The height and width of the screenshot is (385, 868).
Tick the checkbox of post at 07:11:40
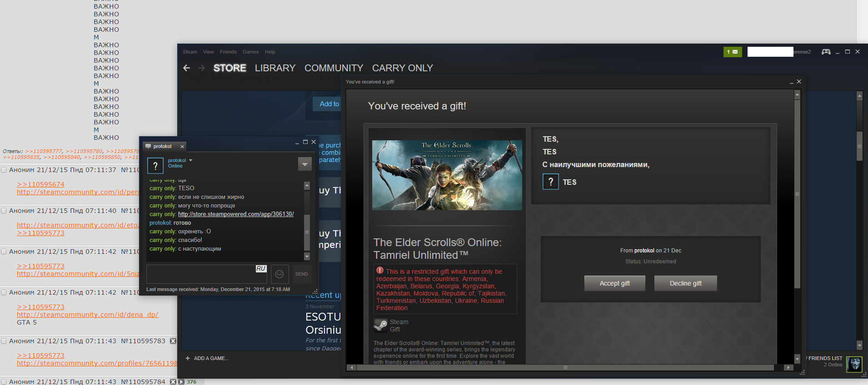pos(4,211)
